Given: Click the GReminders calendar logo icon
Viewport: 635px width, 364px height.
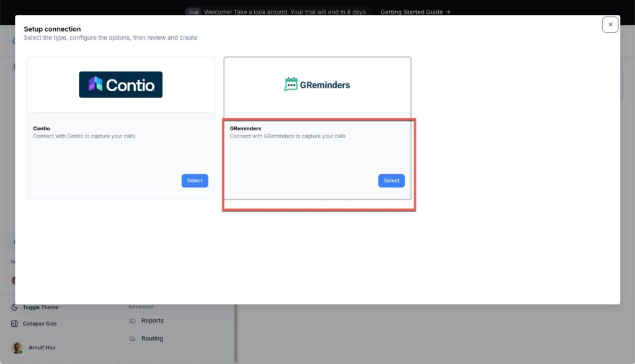Looking at the screenshot, I should click(291, 85).
